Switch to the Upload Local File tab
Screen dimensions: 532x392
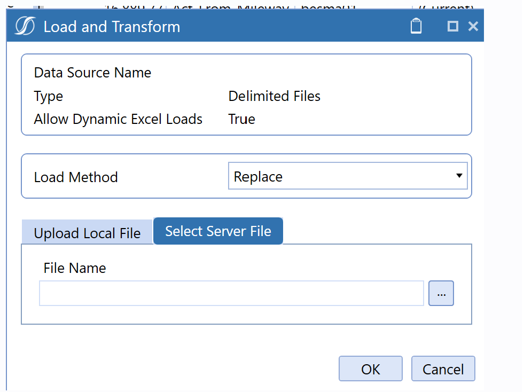click(x=87, y=232)
